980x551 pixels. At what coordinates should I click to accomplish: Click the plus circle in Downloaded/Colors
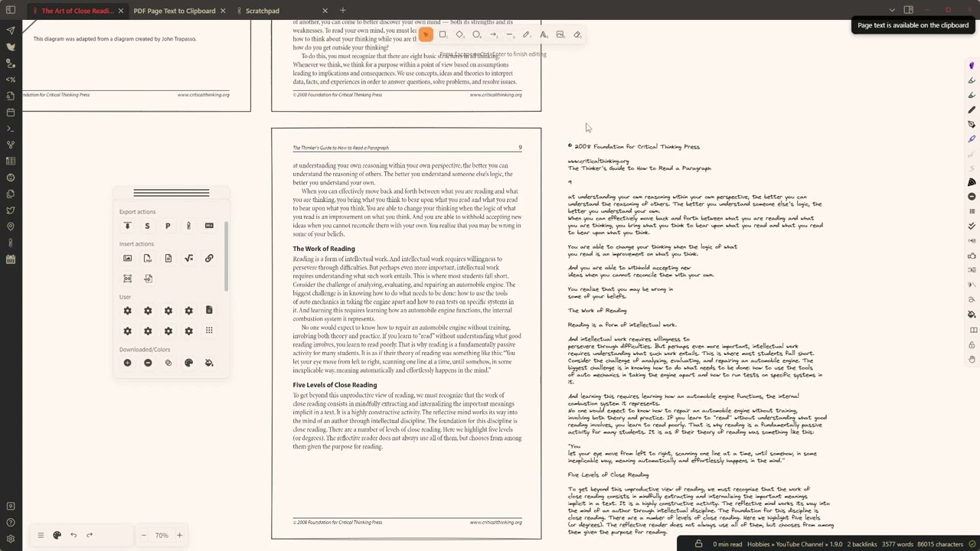pyautogui.click(x=127, y=363)
